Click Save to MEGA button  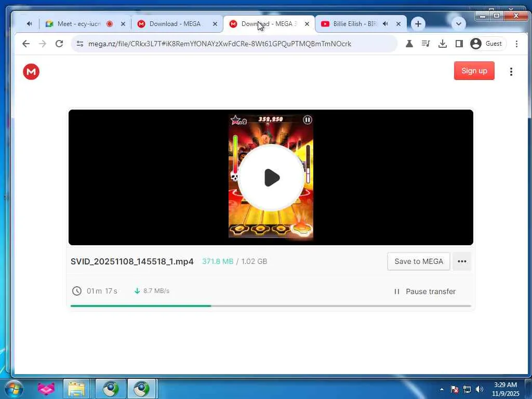419,261
